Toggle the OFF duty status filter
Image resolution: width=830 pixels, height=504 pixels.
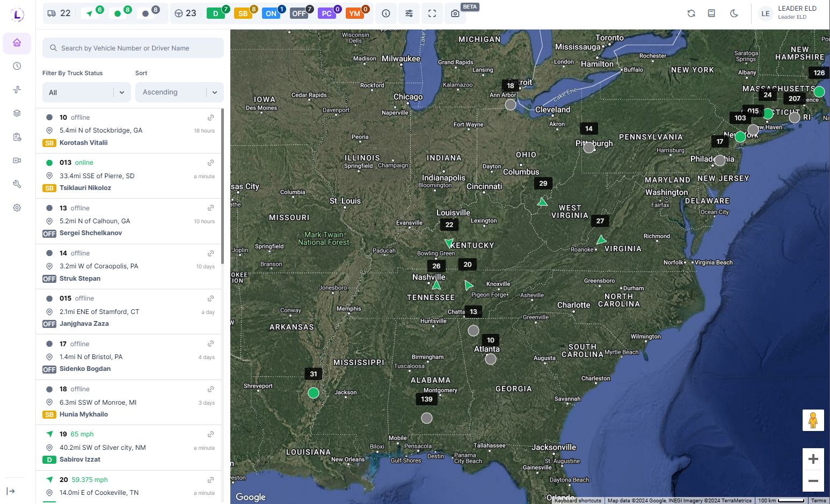299,13
